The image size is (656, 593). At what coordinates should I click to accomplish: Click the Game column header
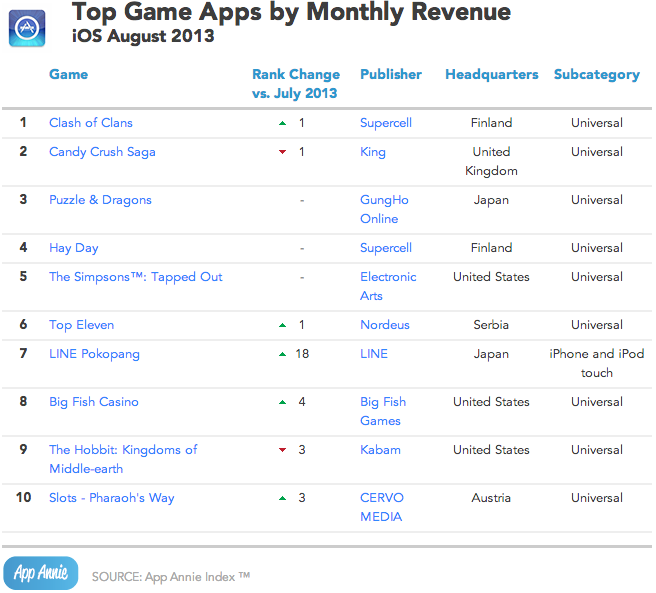(x=69, y=74)
